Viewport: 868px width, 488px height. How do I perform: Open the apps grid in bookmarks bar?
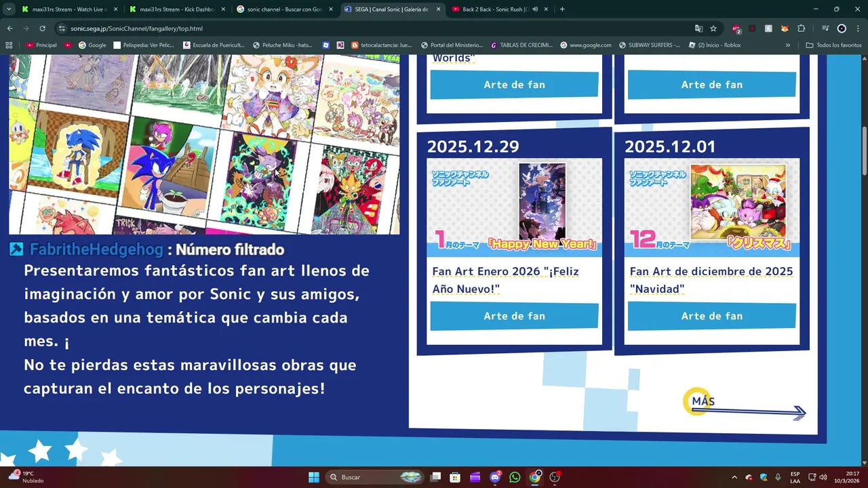[9, 45]
